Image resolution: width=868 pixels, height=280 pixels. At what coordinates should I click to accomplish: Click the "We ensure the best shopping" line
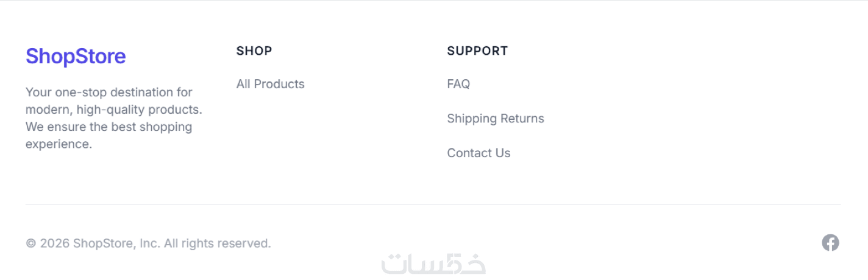108,127
